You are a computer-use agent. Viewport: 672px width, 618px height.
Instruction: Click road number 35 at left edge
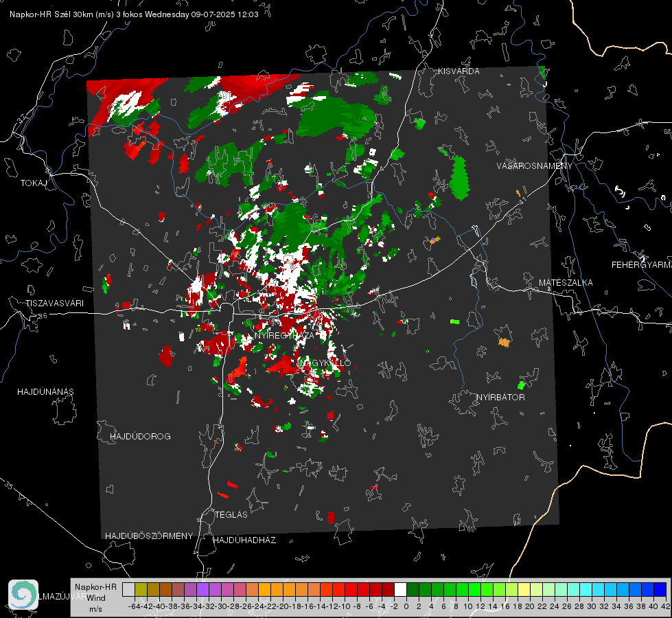8,485
